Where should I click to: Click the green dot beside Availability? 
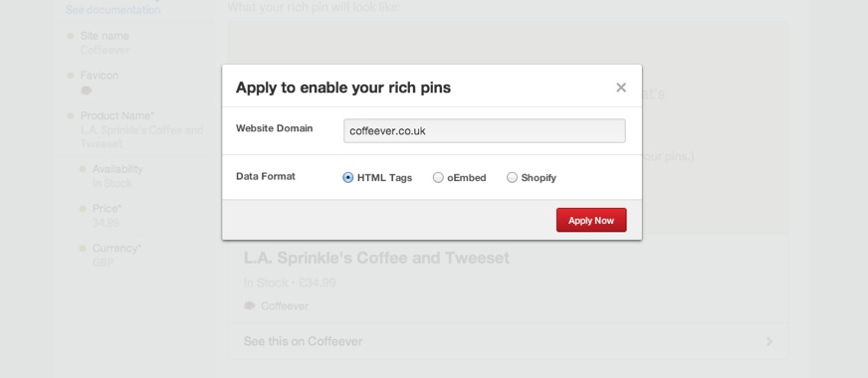83,169
